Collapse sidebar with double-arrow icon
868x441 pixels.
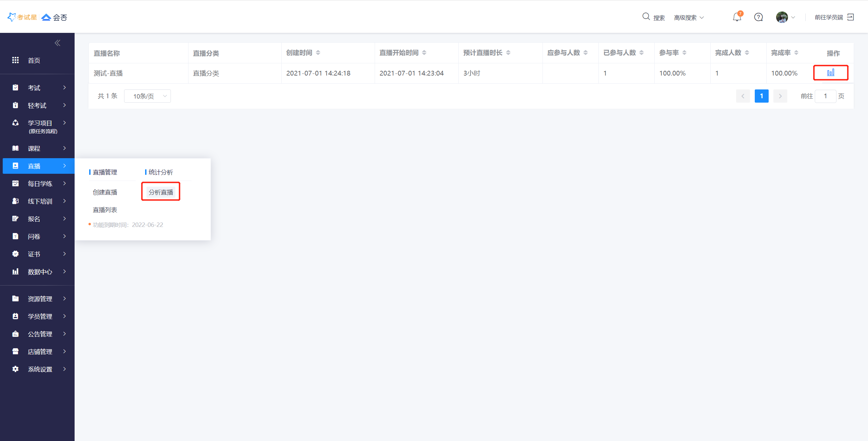(x=57, y=43)
